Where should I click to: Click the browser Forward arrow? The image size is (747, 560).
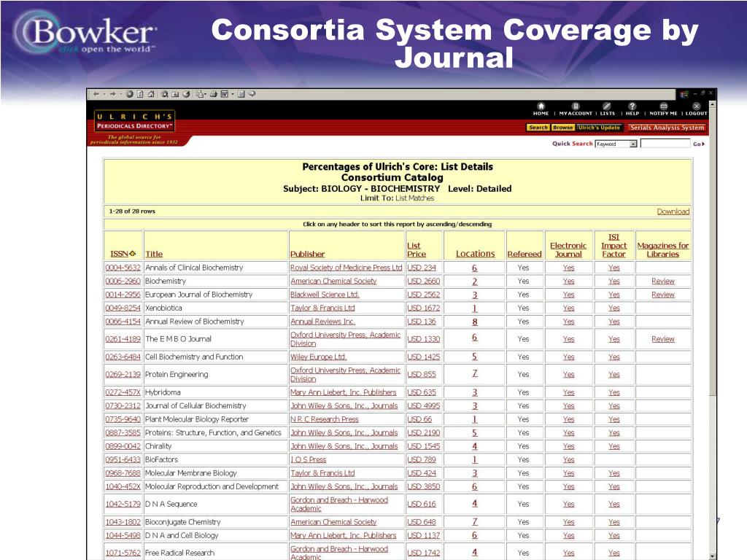pos(112,94)
